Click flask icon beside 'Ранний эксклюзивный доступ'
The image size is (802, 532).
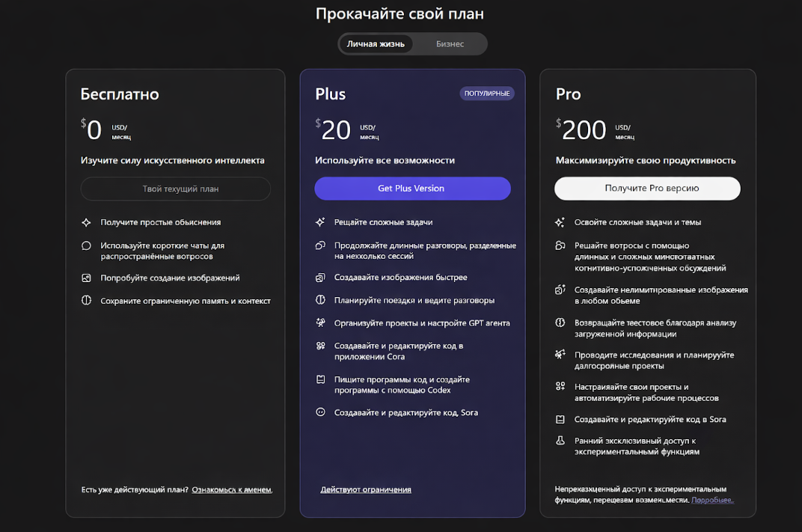click(x=560, y=441)
